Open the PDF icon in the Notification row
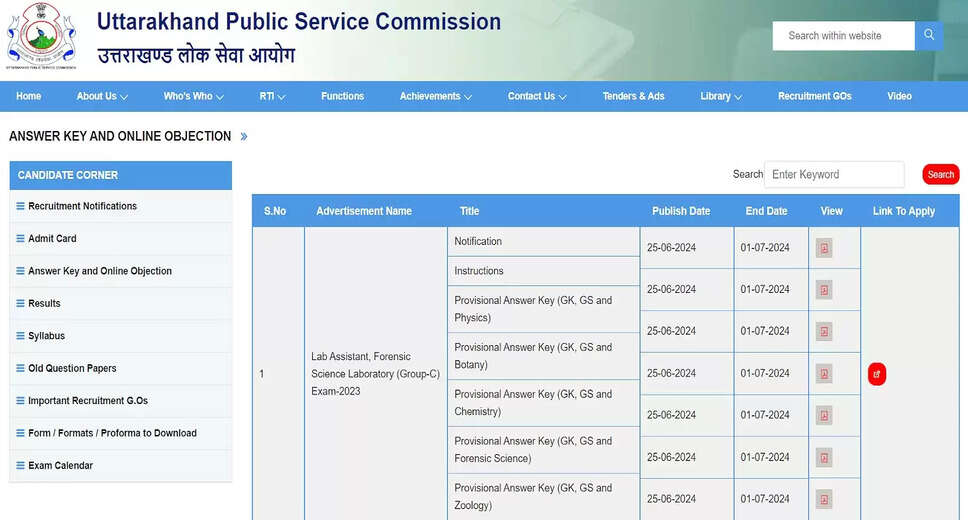 tap(824, 248)
